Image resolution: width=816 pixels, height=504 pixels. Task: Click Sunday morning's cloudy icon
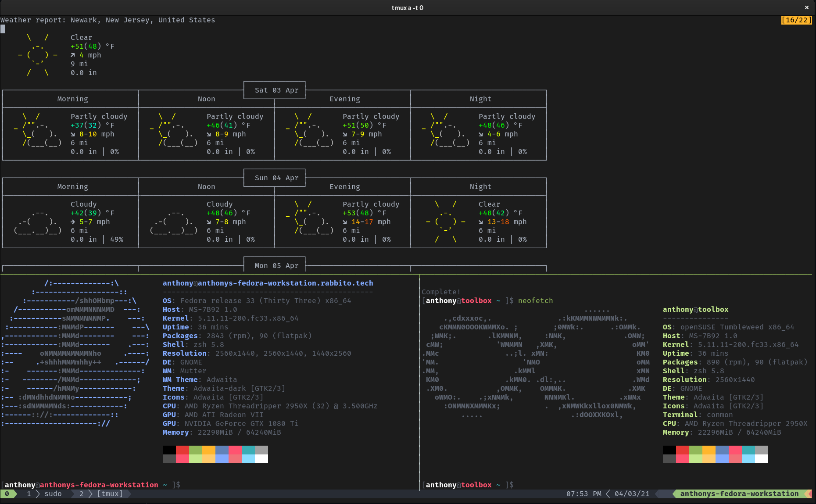pyautogui.click(x=38, y=222)
